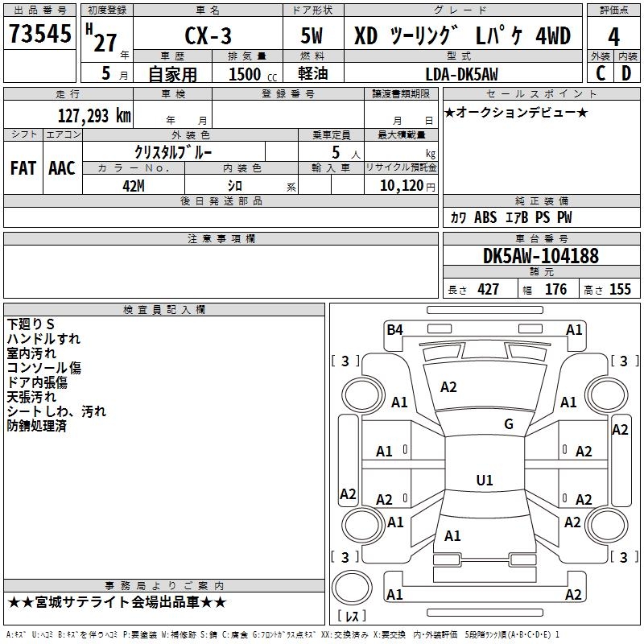Click inspector note ハンドルすれ
The width and height of the screenshot is (644, 644).
pyautogui.click(x=43, y=339)
